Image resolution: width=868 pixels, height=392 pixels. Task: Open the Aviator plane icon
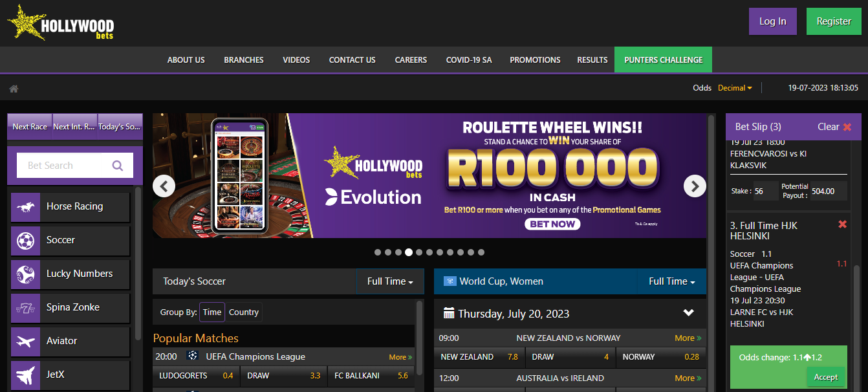point(26,342)
